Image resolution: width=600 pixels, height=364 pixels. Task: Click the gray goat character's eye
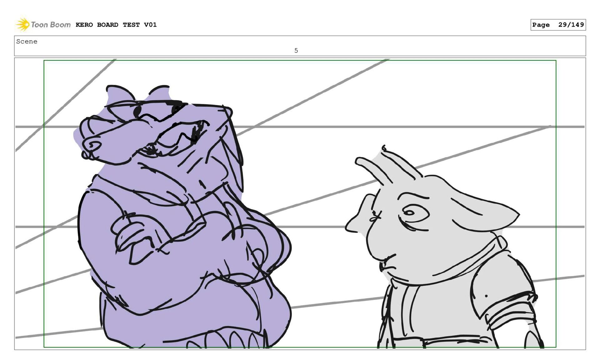point(409,213)
